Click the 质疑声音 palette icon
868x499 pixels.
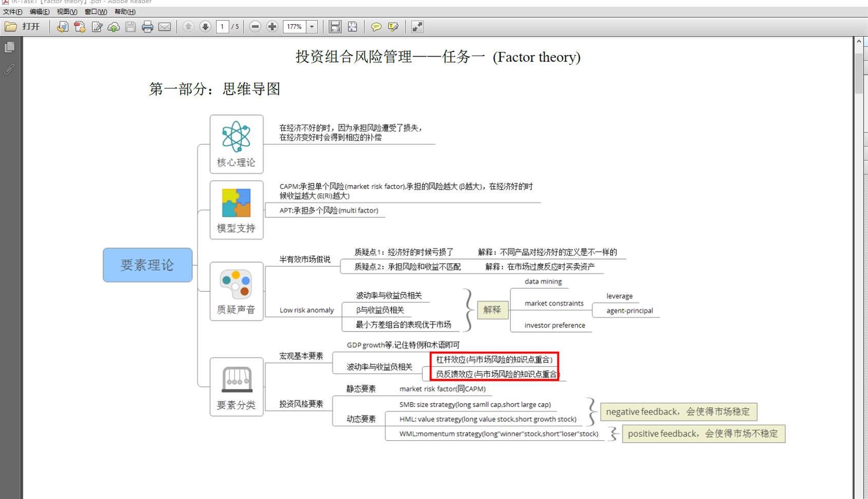pos(236,284)
